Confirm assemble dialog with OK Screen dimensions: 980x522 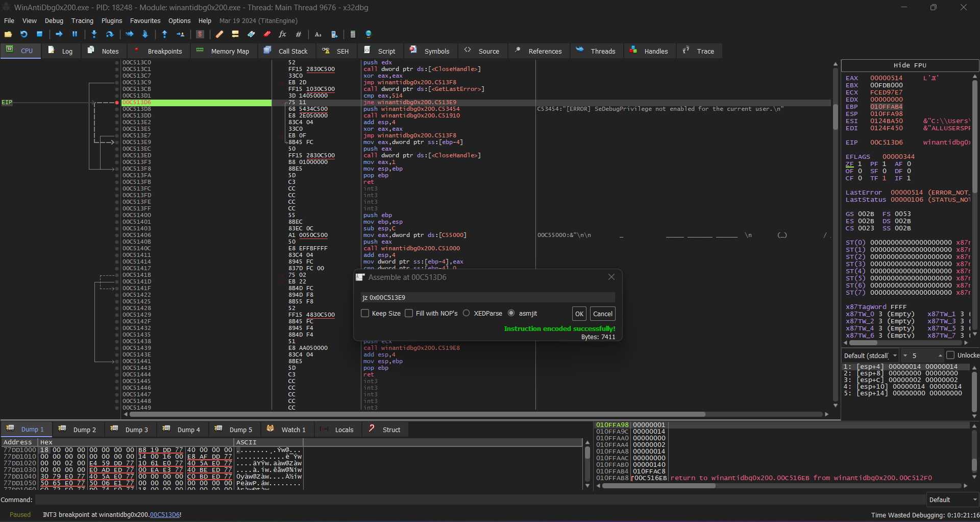click(579, 314)
